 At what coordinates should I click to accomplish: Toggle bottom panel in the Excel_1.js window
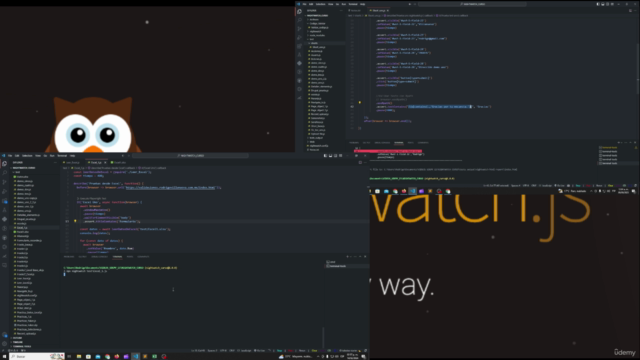[331, 156]
